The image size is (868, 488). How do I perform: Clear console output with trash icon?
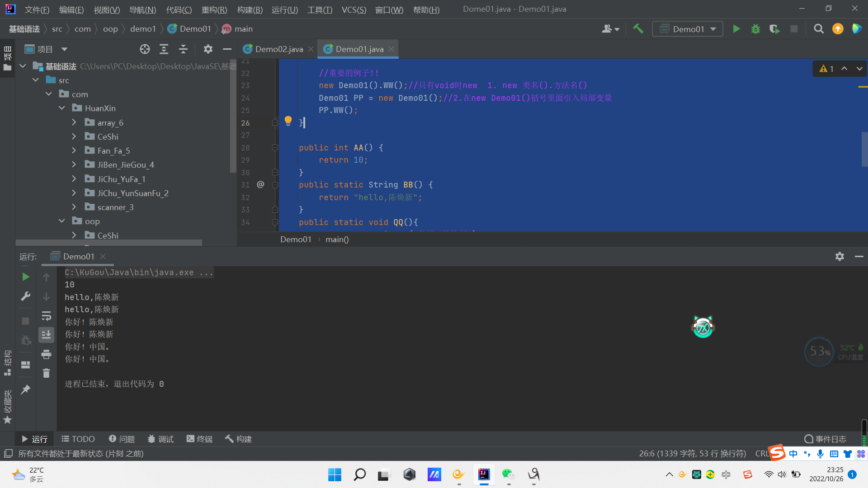click(46, 373)
